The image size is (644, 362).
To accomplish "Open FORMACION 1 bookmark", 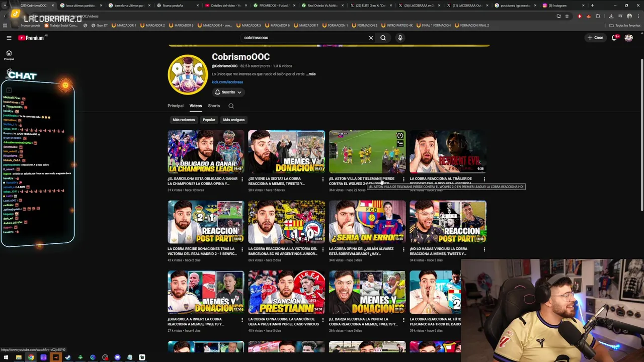I will (x=335, y=25).
